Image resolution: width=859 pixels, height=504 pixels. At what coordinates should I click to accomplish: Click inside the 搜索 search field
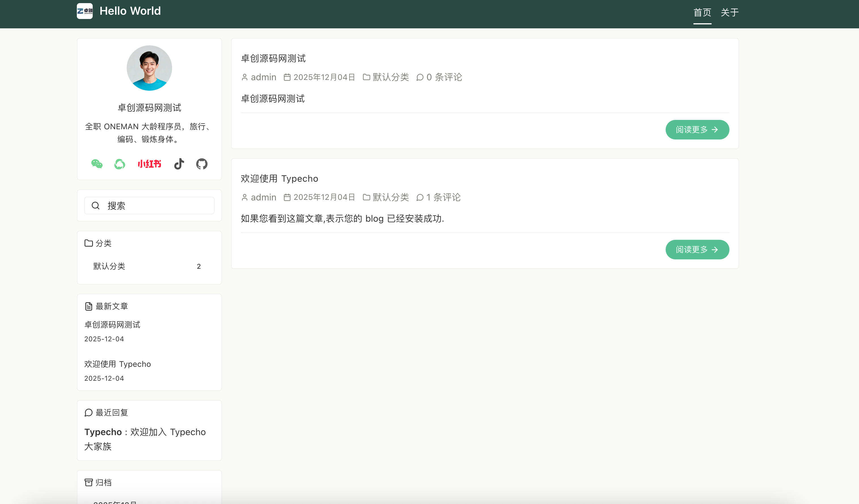(150, 206)
